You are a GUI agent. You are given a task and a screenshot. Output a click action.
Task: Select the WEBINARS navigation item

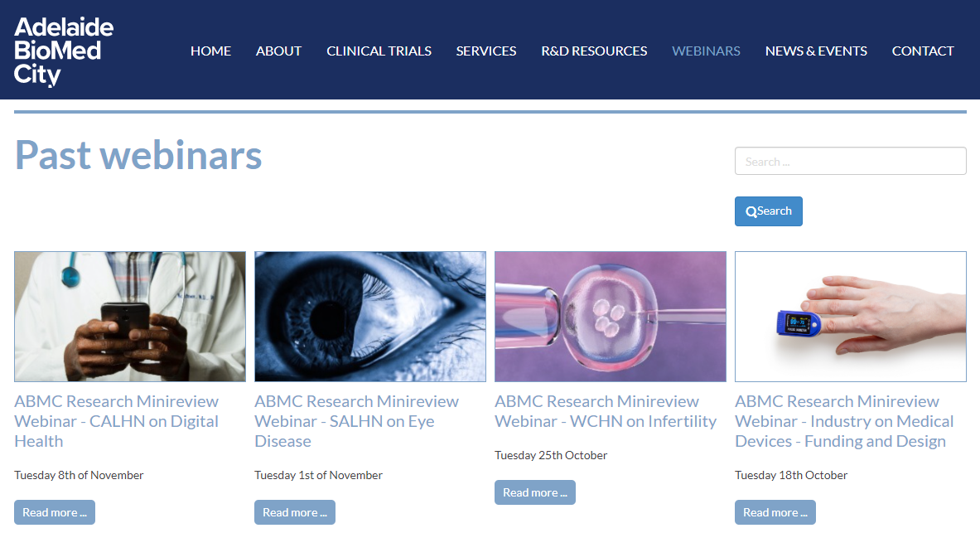[x=706, y=51]
